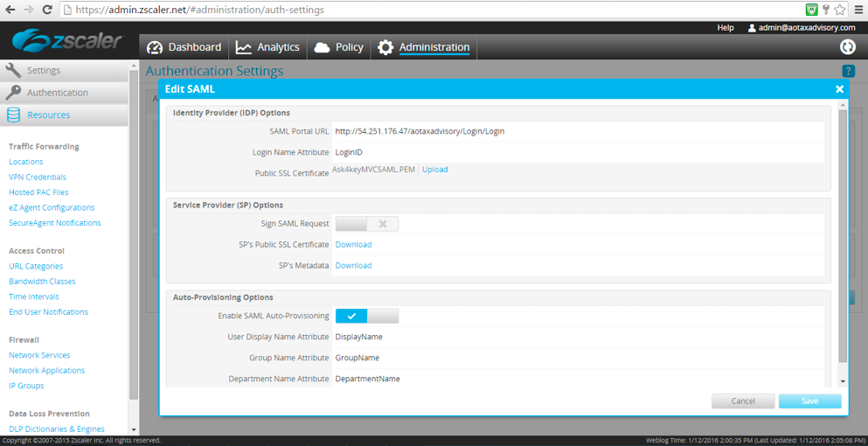Viewport: 868px width, 446px height.
Task: Open the Administration menu
Action: tap(424, 47)
